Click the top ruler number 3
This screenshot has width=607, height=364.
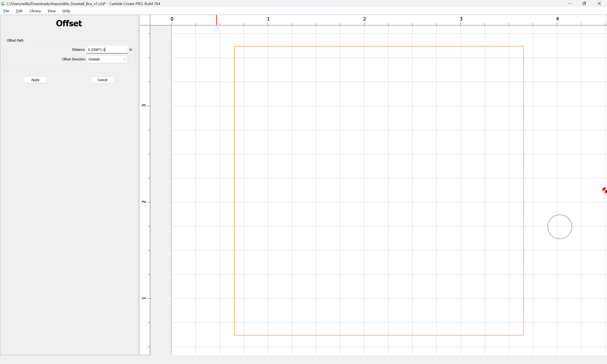coord(461,19)
